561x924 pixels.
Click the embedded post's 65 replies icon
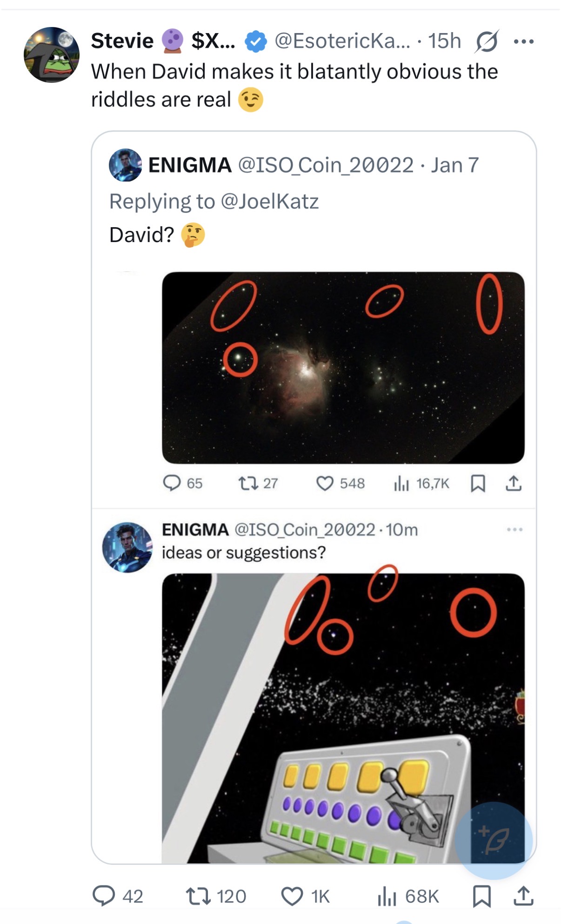pos(172,484)
